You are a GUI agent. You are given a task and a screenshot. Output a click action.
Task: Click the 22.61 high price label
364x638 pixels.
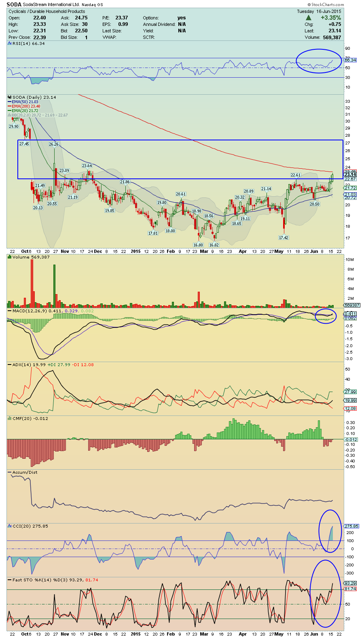[296, 175]
